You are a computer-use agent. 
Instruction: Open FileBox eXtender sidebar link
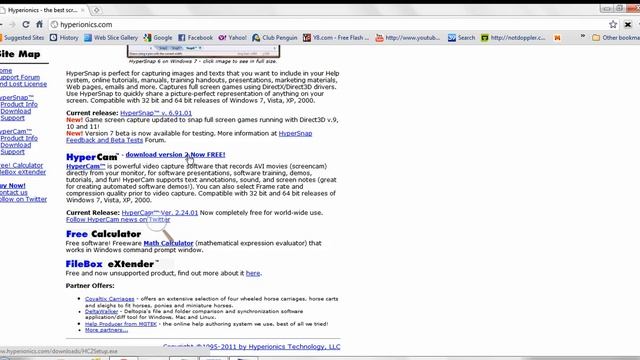[23, 172]
